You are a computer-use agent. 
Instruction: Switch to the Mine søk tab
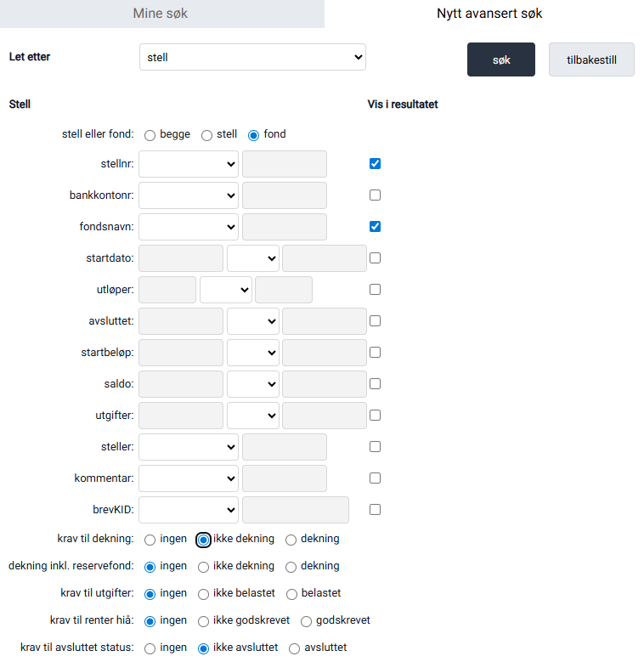(x=161, y=14)
